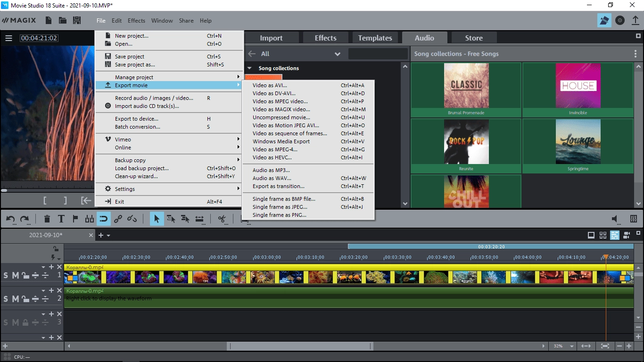Open the audio mixer icon
The width and height of the screenshot is (644, 362).
pos(634,219)
